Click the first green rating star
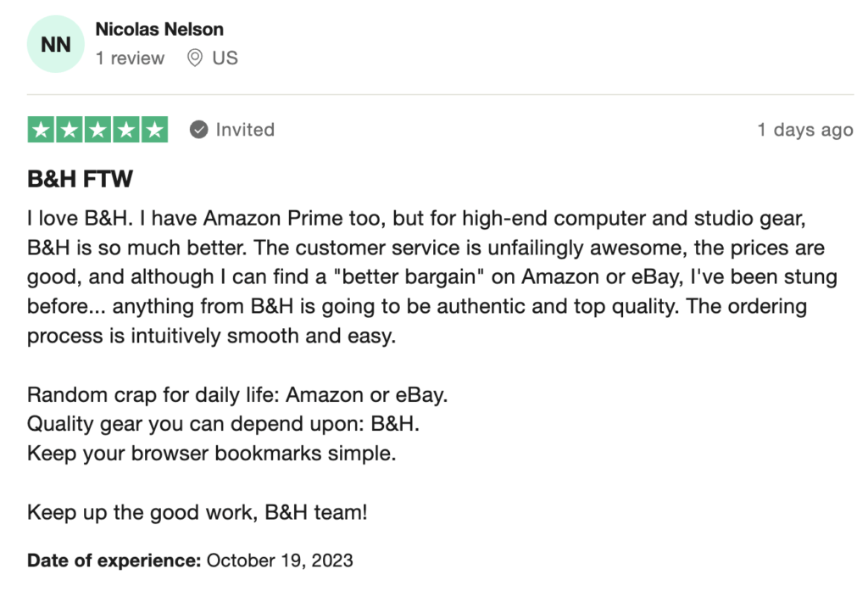Viewport: 868px width, 591px height. (x=41, y=130)
